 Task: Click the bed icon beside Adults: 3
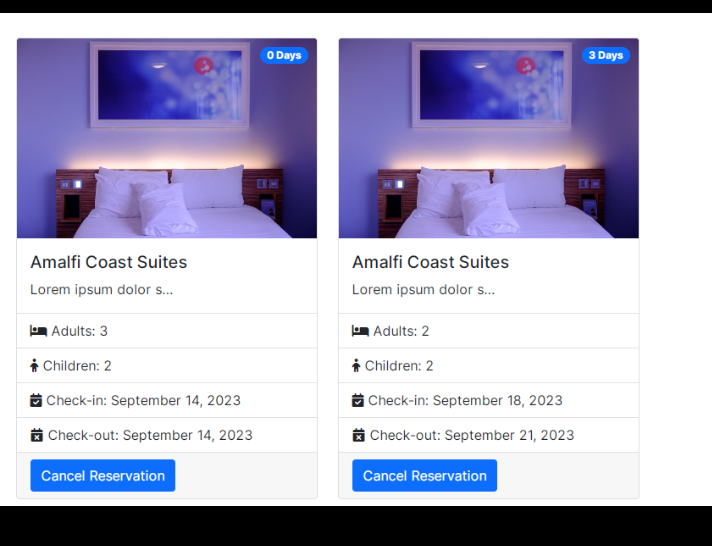(x=39, y=331)
